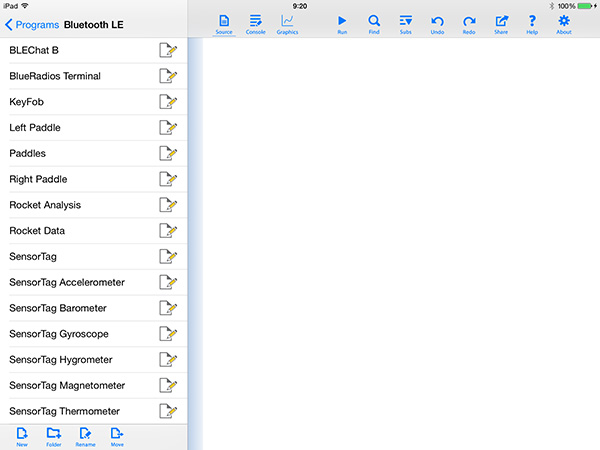The width and height of the screenshot is (600, 450).
Task: Open the Subs subroutine list
Action: point(406,25)
